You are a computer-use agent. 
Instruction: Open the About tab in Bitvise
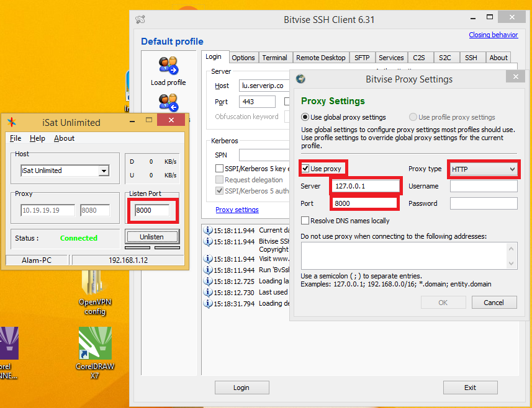498,58
